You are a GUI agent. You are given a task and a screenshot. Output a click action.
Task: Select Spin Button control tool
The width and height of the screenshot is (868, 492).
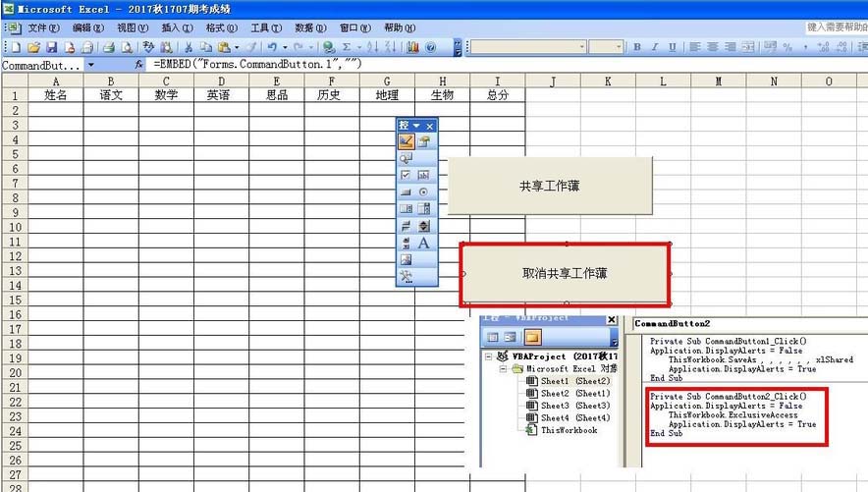pos(423,226)
